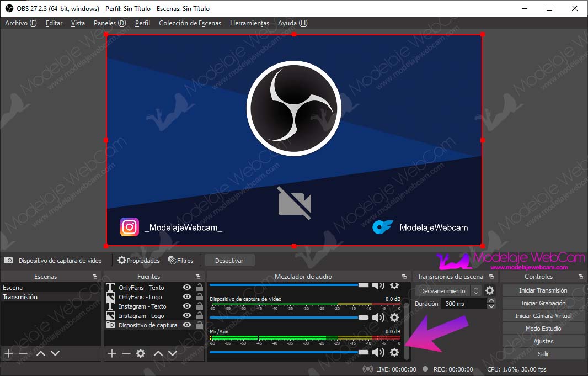Increase the Duración value with up arrow

pos(491,301)
